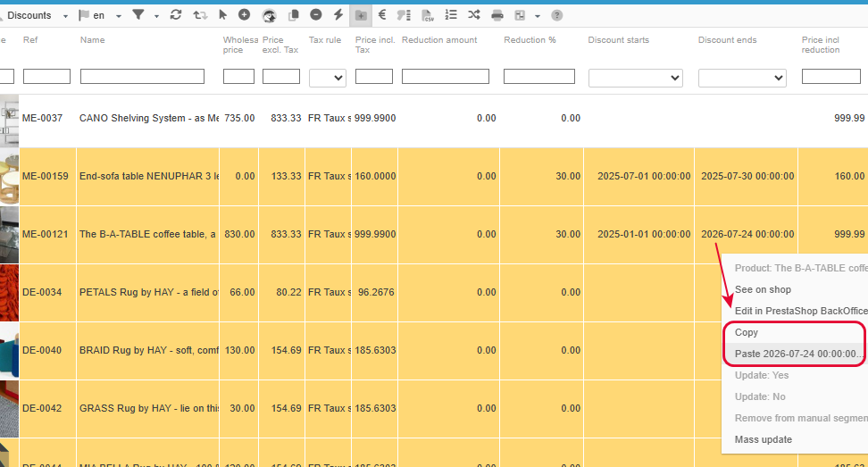Select the 2025-07-01 00:00:00 discount start cell
The height and width of the screenshot is (467, 868).
click(638, 177)
